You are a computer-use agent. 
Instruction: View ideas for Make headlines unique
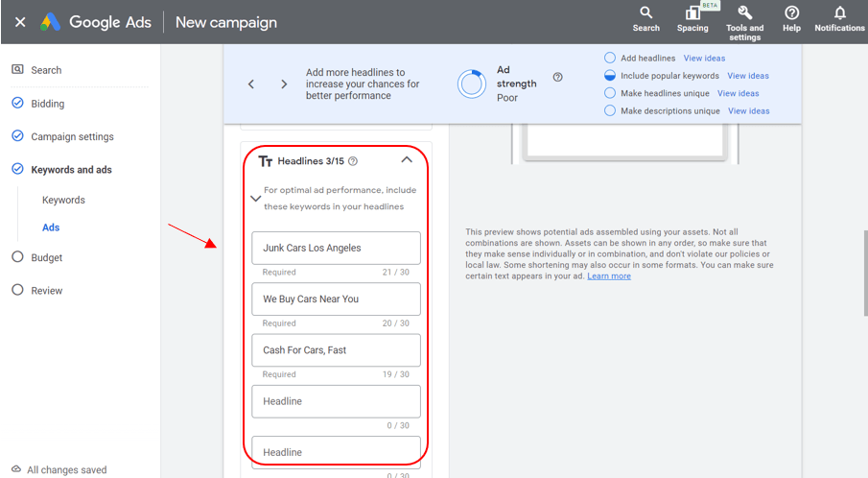738,94
